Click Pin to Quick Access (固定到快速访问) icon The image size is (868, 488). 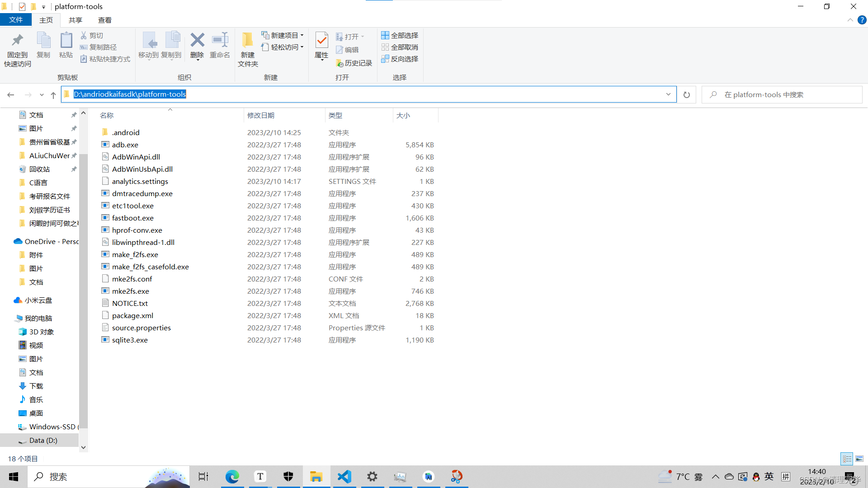[17, 41]
